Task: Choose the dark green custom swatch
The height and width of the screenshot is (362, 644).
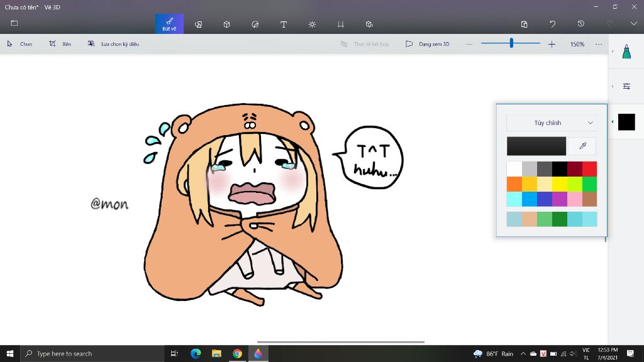Action: [559, 219]
